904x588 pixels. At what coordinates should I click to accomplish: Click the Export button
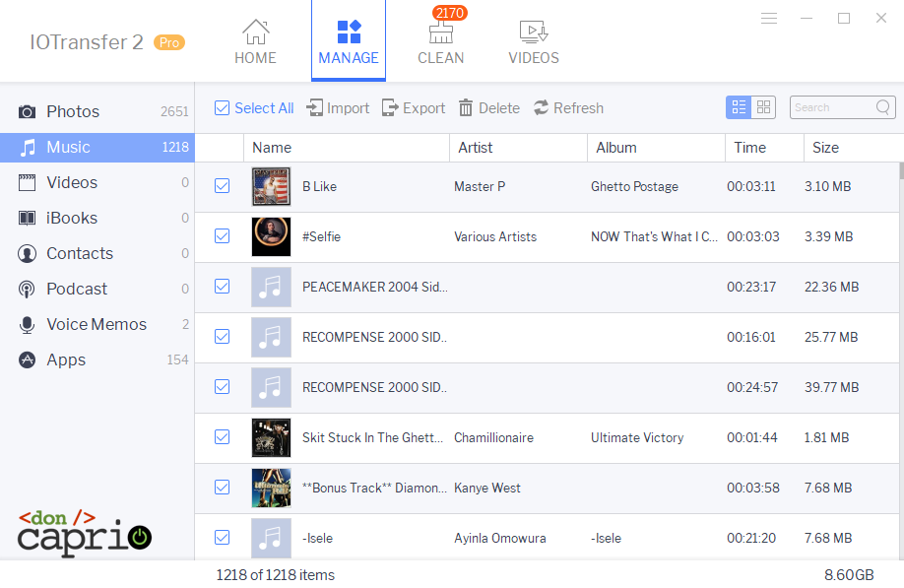click(414, 107)
